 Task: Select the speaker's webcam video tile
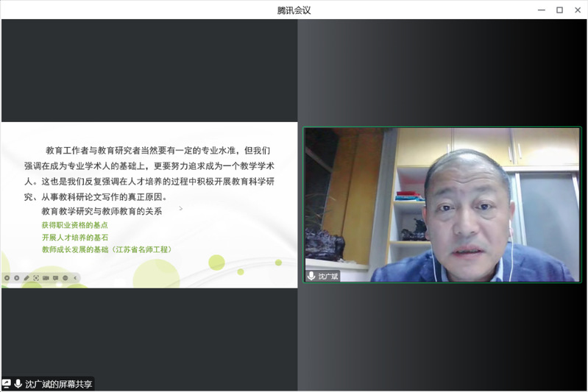[442, 204]
